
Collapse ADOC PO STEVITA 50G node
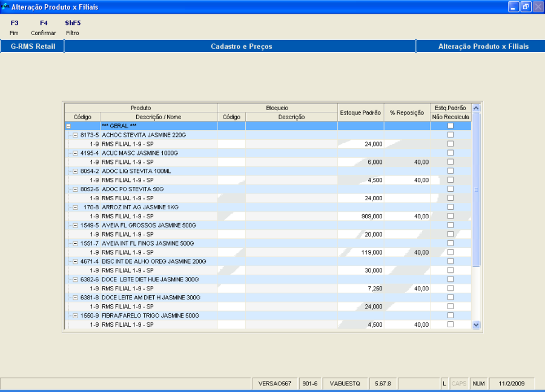(75, 189)
